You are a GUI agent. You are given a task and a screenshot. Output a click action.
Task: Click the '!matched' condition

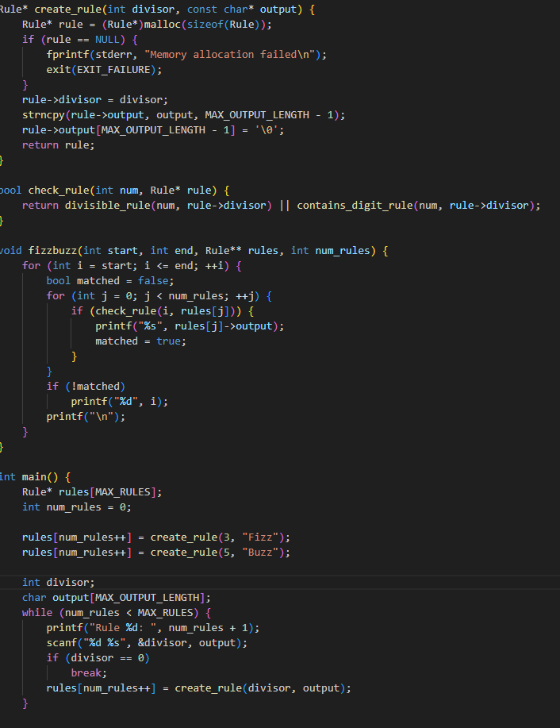tap(95, 387)
